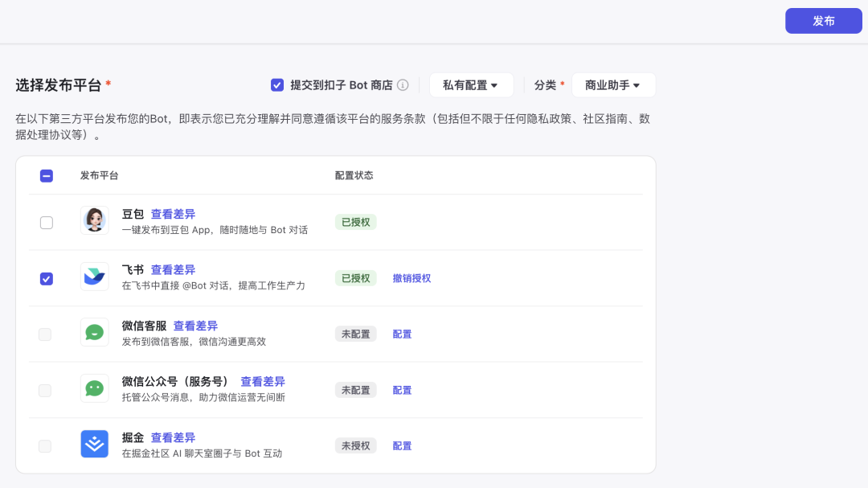Click 配置 link for 微信公众号

pyautogui.click(x=402, y=391)
